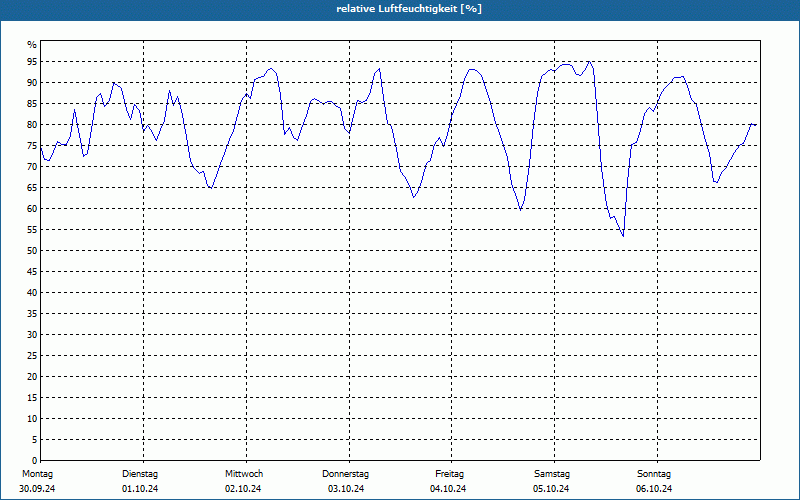This screenshot has height=500, width=800.
Task: Select the 60 value on the y-axis
Action: click(x=32, y=209)
